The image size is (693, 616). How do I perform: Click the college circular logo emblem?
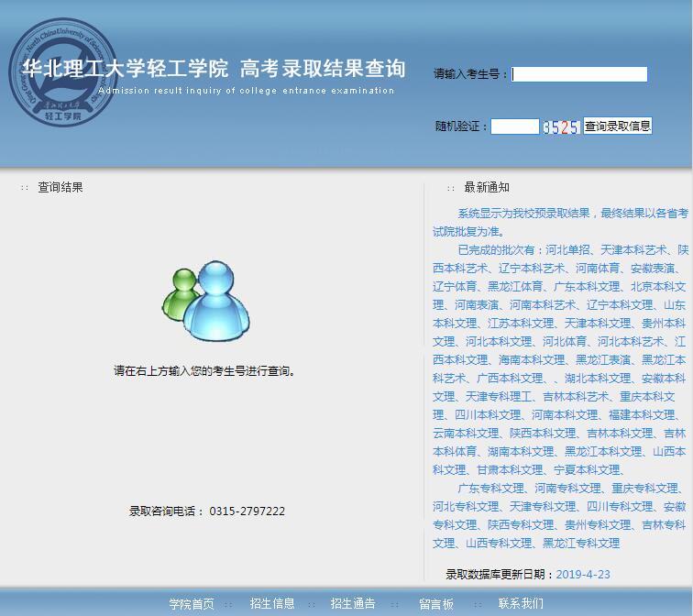click(x=62, y=72)
